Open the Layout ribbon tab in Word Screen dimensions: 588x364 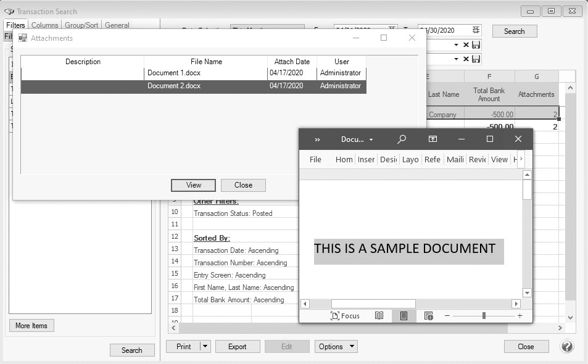coord(410,159)
